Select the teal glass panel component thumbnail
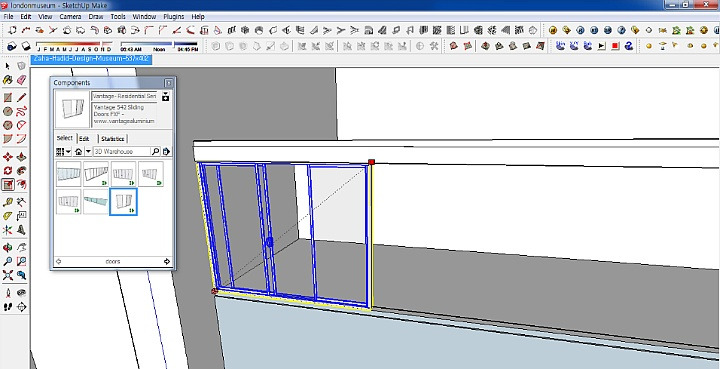 pos(96,201)
